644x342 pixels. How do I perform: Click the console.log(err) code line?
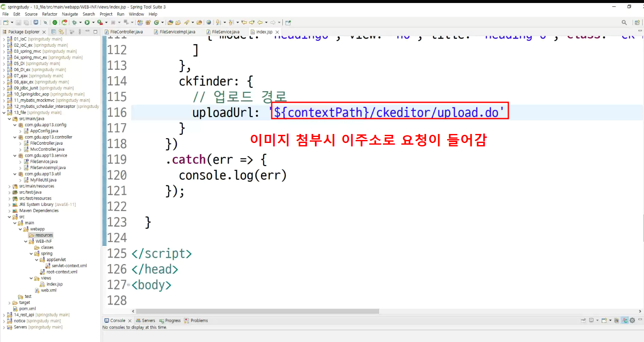232,175
